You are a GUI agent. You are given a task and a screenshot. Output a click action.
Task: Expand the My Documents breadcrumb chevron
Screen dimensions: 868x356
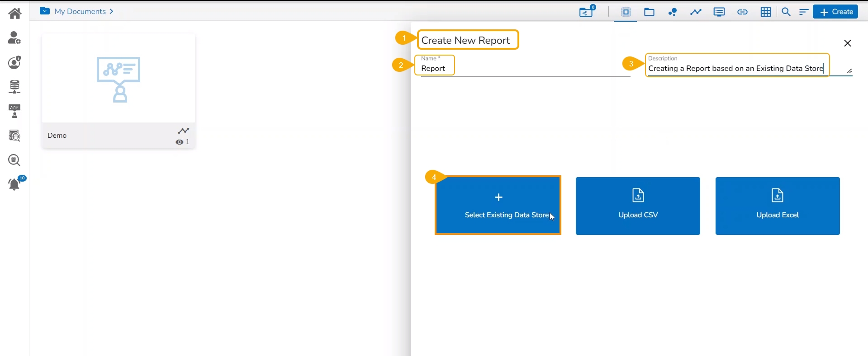tap(111, 12)
